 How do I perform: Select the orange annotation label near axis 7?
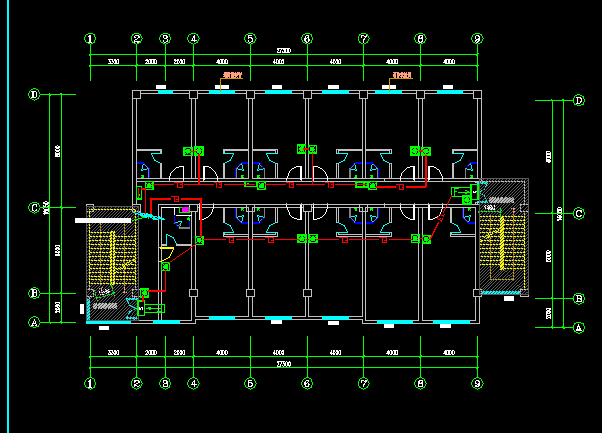403,76
